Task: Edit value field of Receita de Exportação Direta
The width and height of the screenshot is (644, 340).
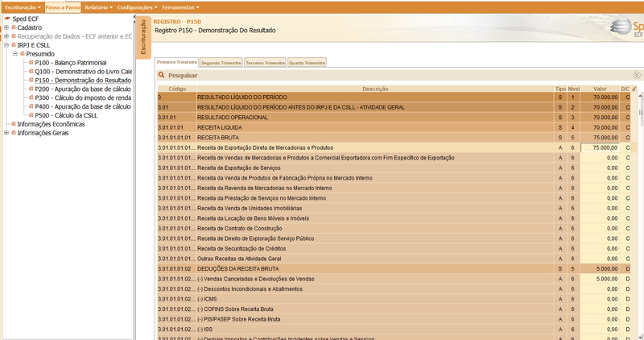Action: click(x=600, y=147)
